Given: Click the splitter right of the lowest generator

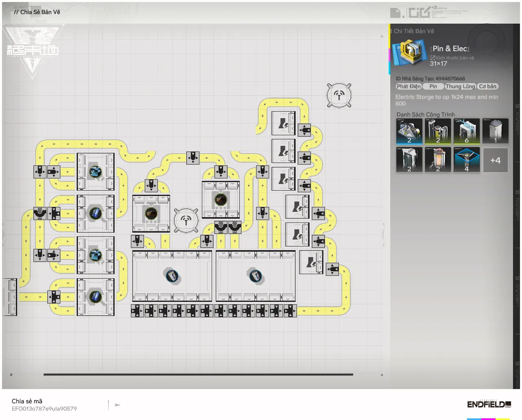Looking at the screenshot, I should tap(332, 269).
